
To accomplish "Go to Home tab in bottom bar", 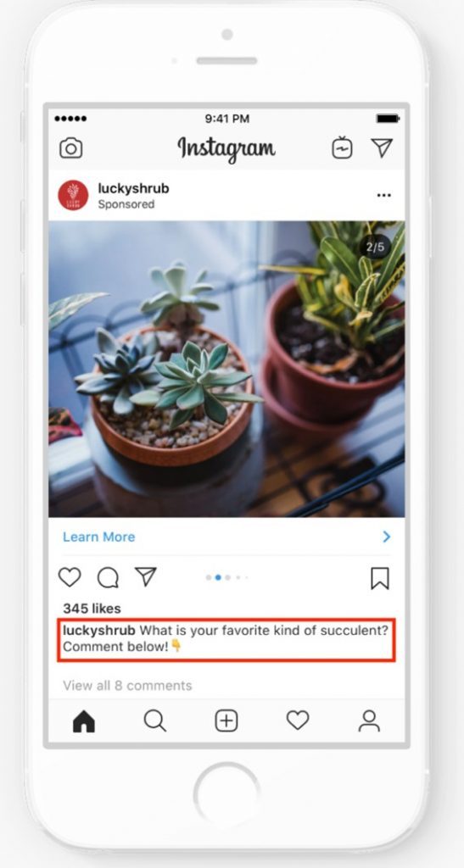I will pos(84,722).
